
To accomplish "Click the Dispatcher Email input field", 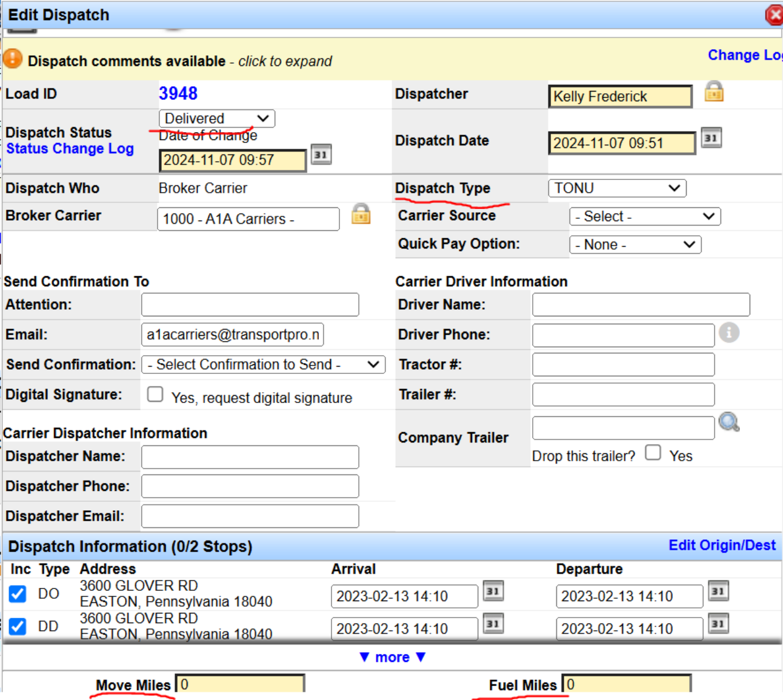I will (x=250, y=516).
